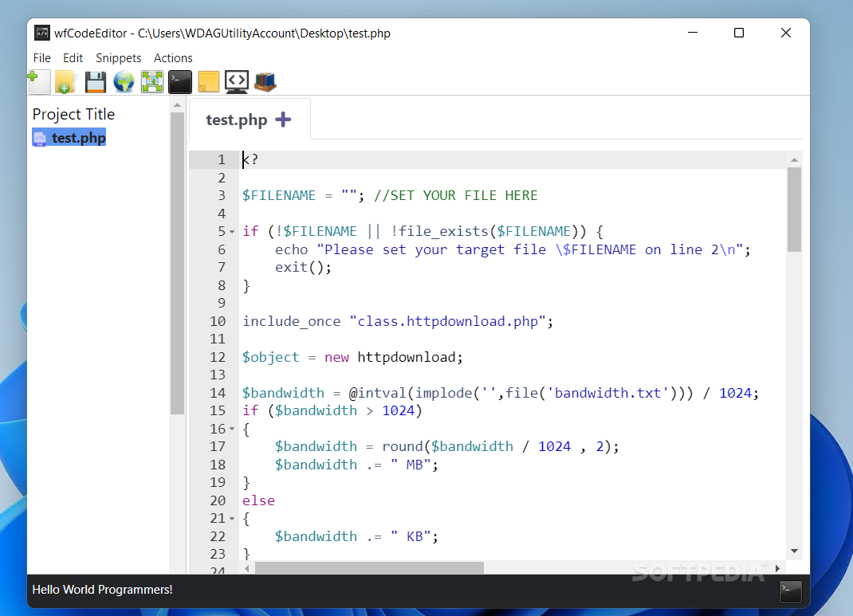Click the echo keyword on line 6

coord(291,249)
